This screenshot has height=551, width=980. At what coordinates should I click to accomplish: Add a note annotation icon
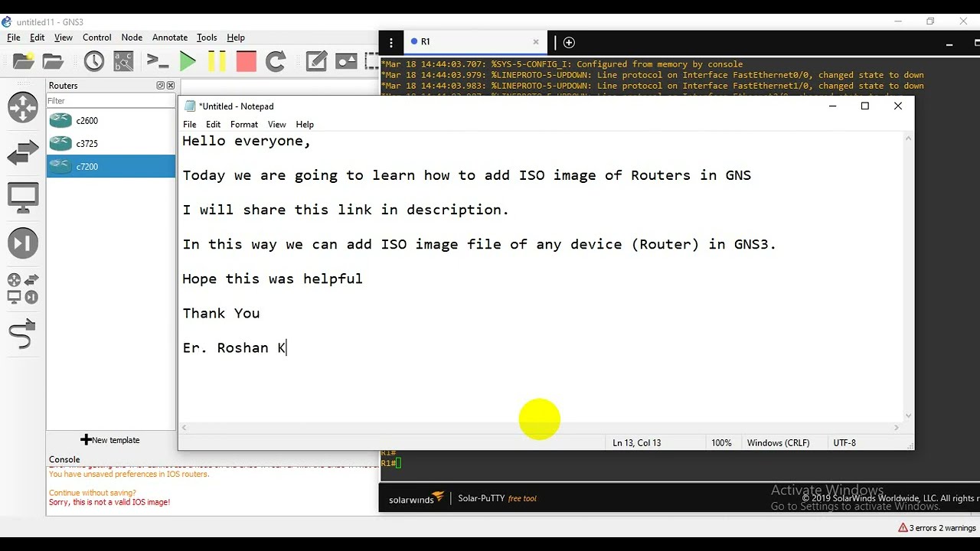tap(316, 61)
